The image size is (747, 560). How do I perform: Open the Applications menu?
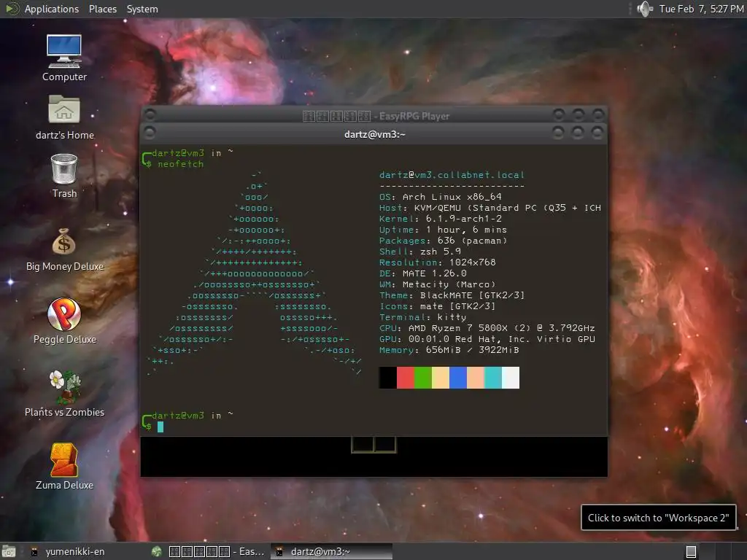(x=52, y=9)
